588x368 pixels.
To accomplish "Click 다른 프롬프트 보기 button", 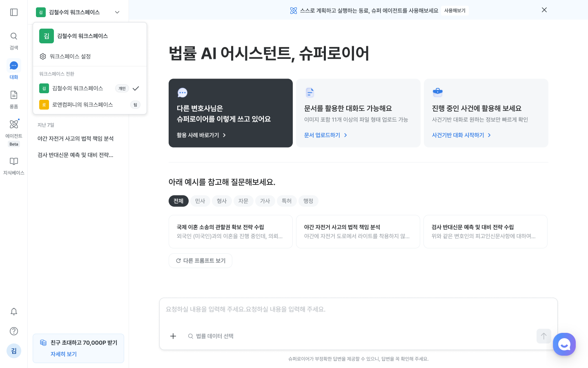I will pyautogui.click(x=200, y=261).
